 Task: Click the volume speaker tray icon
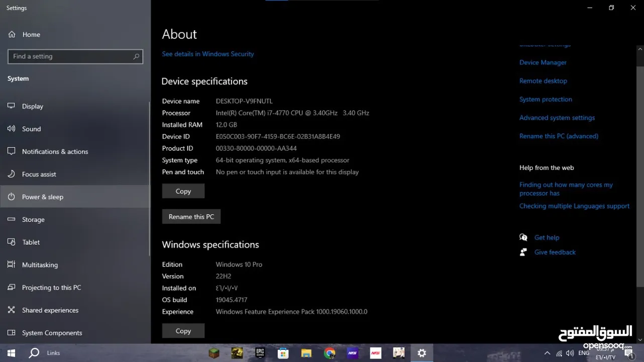[x=570, y=353]
